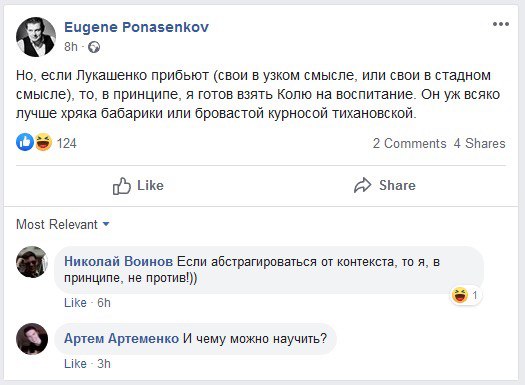Viewport: 525px width, 385px height.
Task: Like the post by Eugene Ponasenkov
Action: [x=138, y=186]
